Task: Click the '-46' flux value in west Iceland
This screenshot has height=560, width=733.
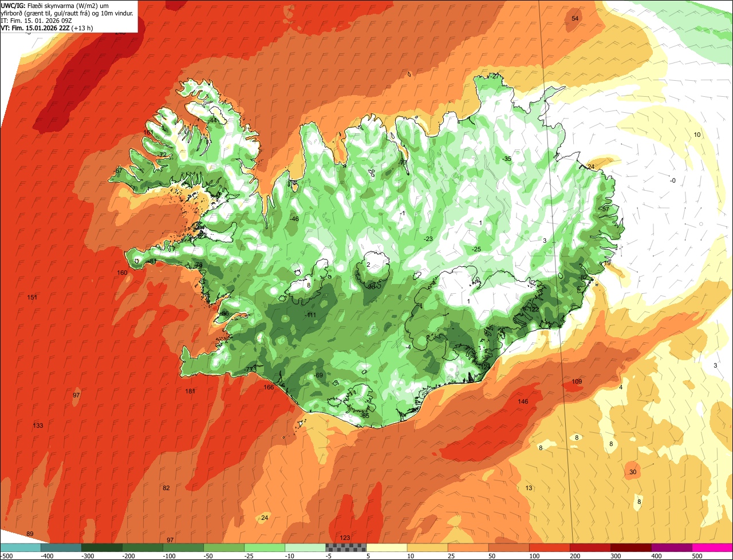Action: point(294,219)
